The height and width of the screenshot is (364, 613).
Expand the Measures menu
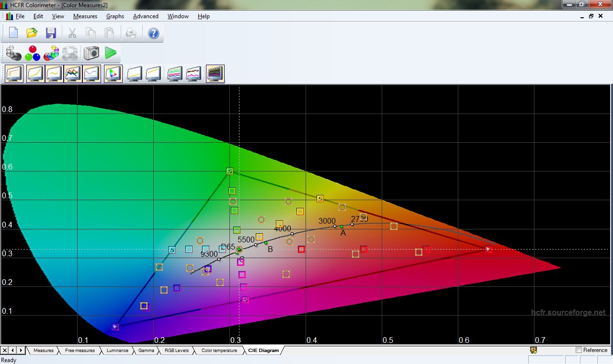85,16
